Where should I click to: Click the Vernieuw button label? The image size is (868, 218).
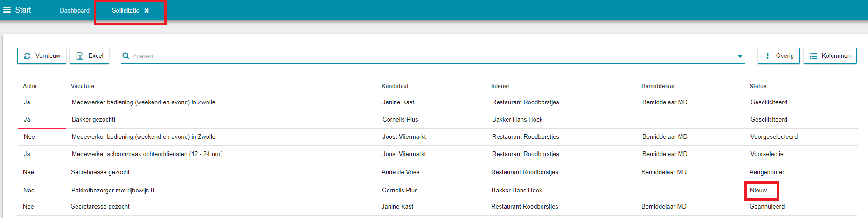coord(48,56)
